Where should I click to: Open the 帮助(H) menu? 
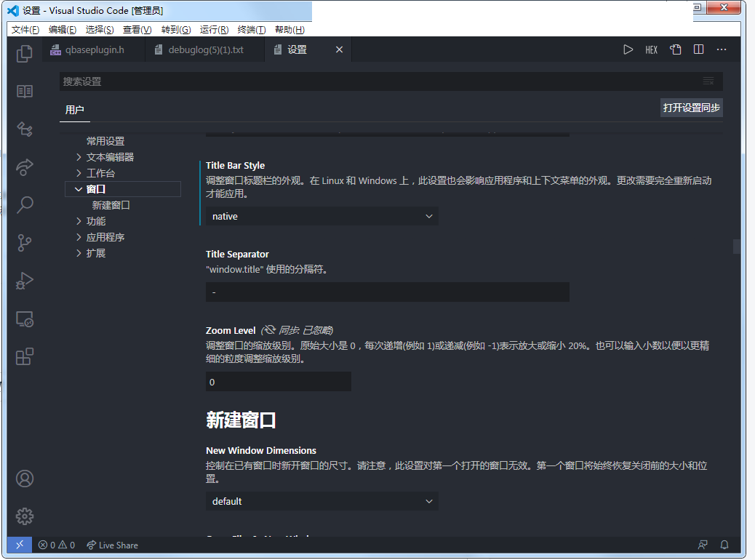click(289, 30)
